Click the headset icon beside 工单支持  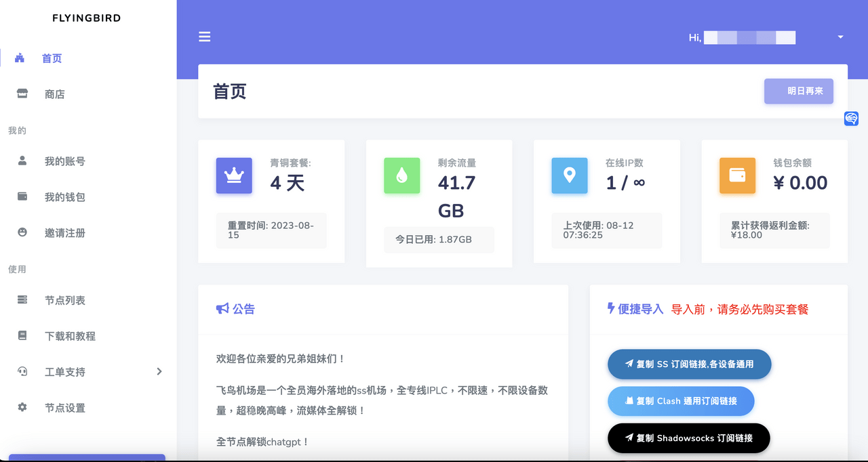(22, 372)
